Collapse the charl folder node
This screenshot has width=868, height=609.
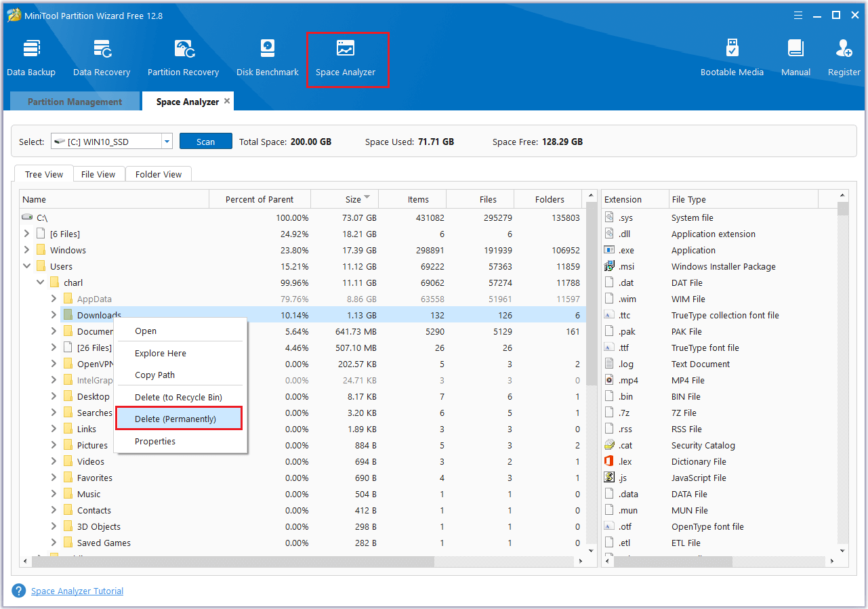(40, 282)
